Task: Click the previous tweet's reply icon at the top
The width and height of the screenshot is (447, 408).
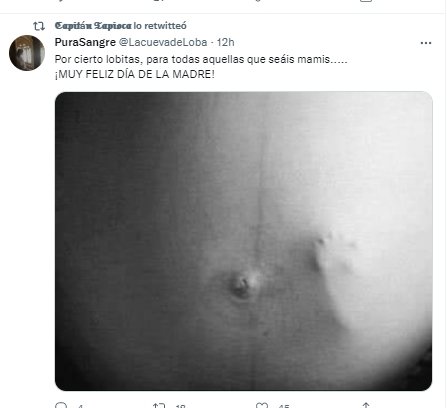Action: pyautogui.click(x=61, y=1)
